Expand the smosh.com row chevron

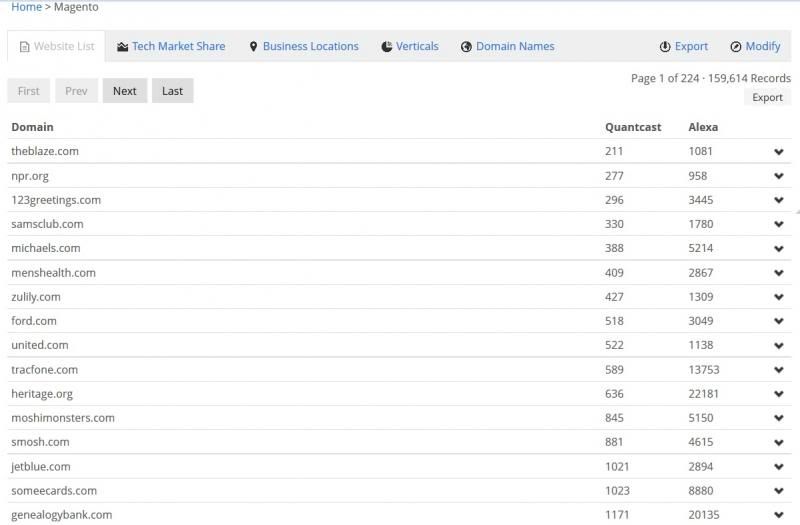click(779, 442)
